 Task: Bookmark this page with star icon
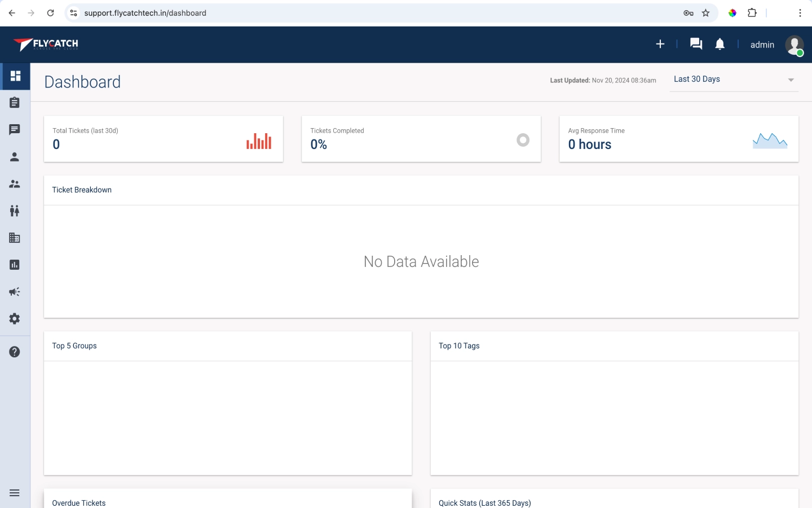point(706,13)
